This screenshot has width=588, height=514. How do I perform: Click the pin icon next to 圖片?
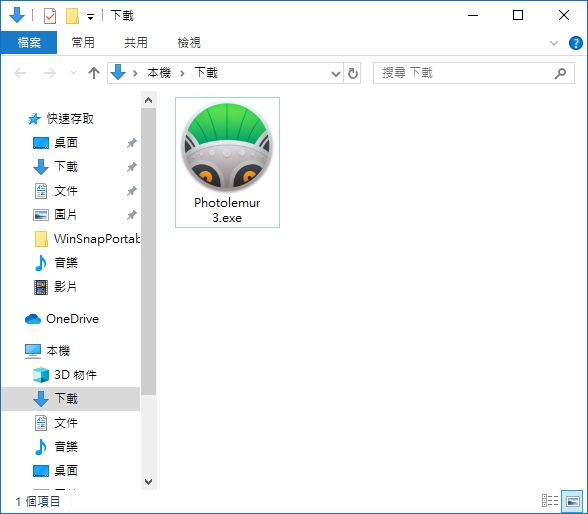[132, 215]
